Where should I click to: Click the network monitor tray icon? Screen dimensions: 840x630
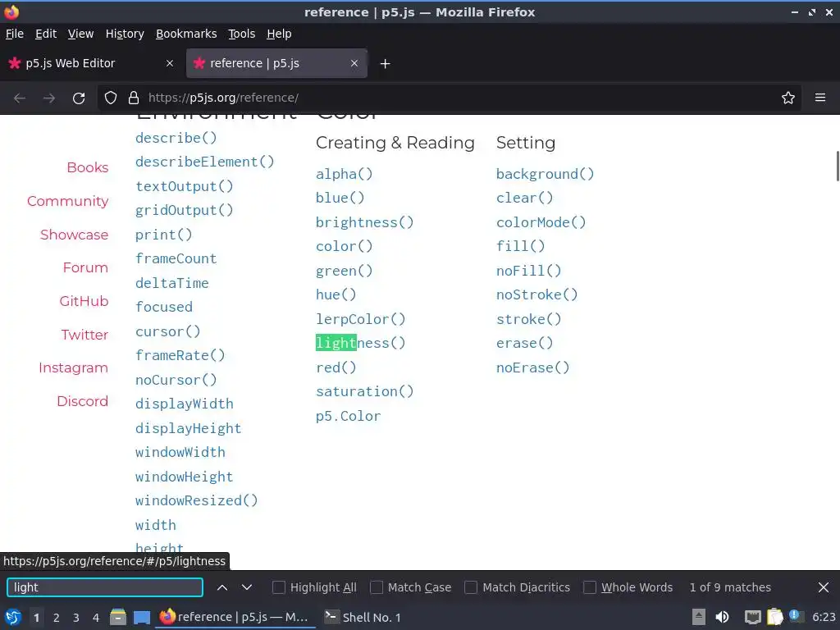(x=753, y=618)
